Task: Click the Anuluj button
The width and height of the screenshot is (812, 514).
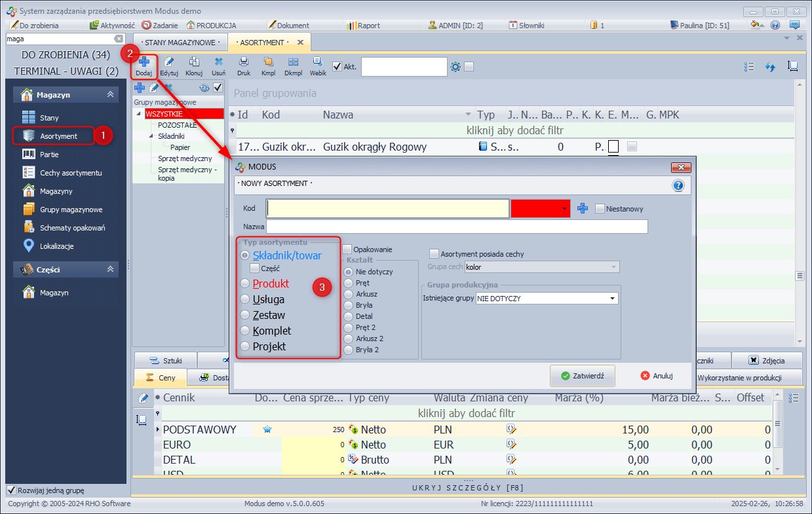Action: pyautogui.click(x=657, y=376)
